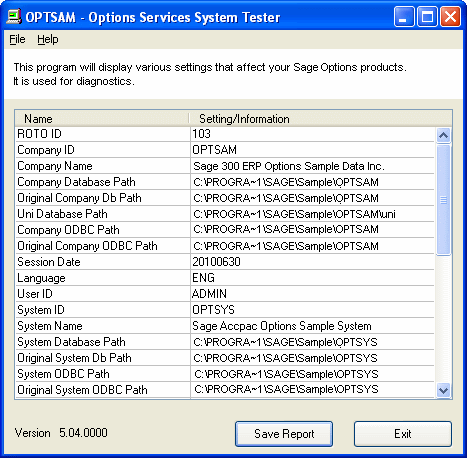
Task: Select the Uni Database Path label
Action: tap(62, 214)
